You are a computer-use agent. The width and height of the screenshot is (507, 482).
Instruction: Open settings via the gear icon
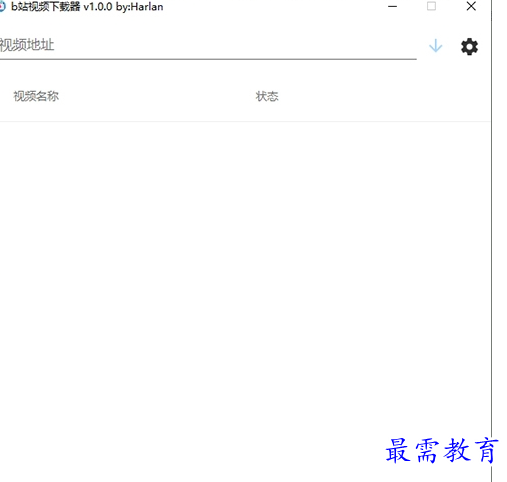click(x=469, y=46)
